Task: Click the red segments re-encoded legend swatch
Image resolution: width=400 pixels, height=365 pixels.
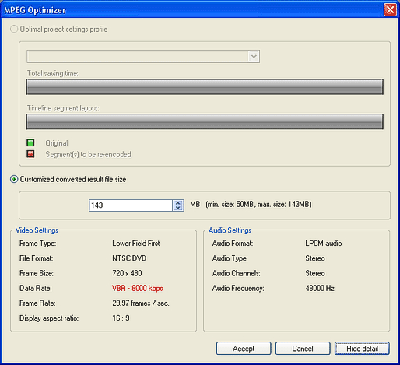Action: [30, 154]
